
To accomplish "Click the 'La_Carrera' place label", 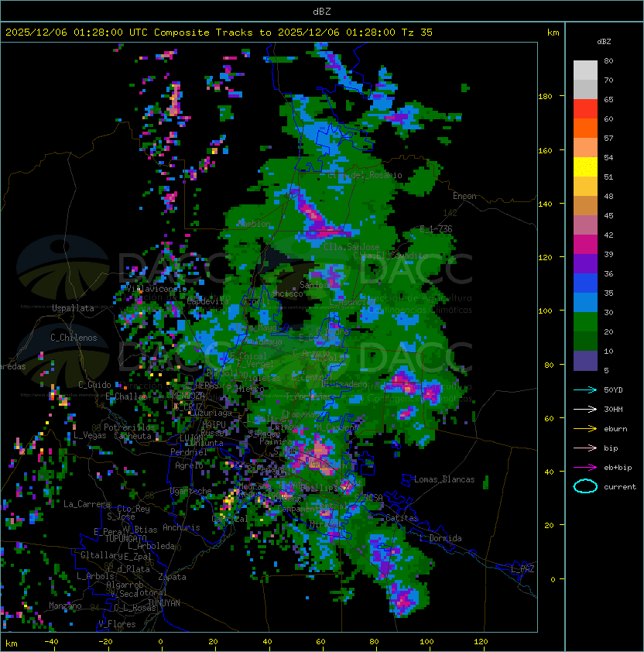I will 87,504.
